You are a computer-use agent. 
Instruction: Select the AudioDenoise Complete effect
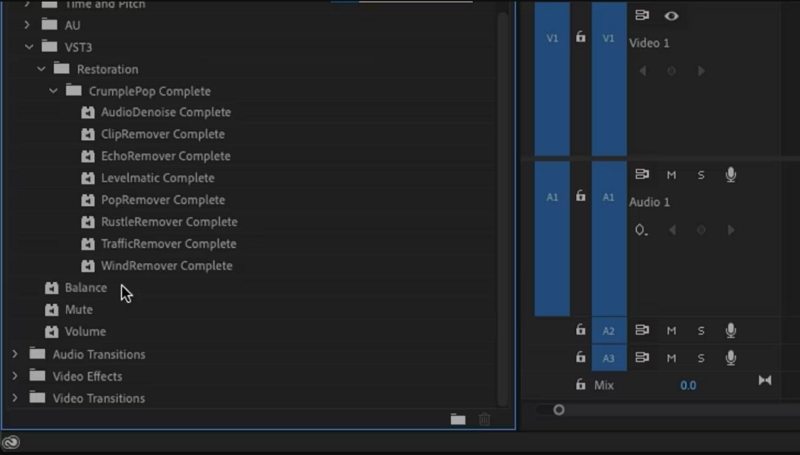pyautogui.click(x=166, y=112)
